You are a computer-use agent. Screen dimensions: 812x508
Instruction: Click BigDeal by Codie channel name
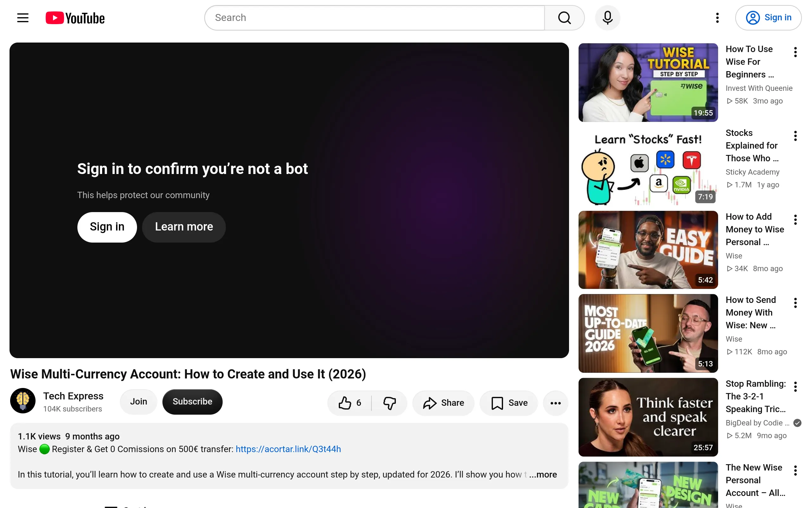[757, 423]
